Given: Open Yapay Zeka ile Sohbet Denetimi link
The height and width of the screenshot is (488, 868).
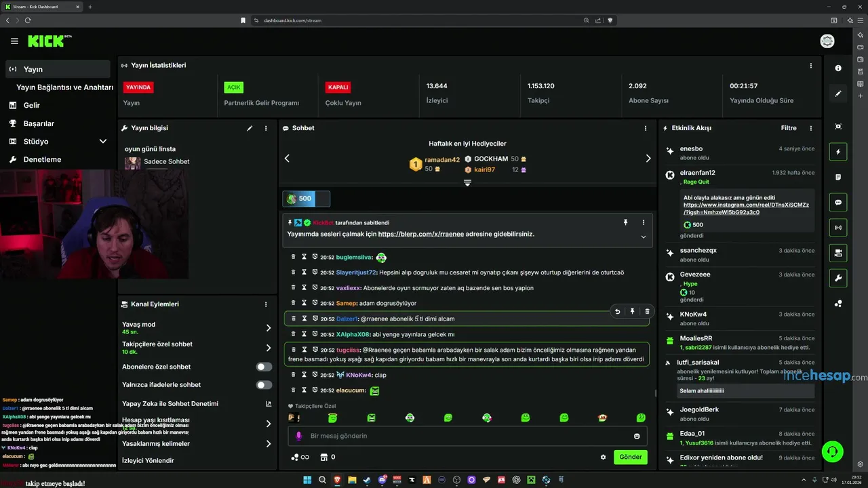Looking at the screenshot, I should pyautogui.click(x=197, y=404).
